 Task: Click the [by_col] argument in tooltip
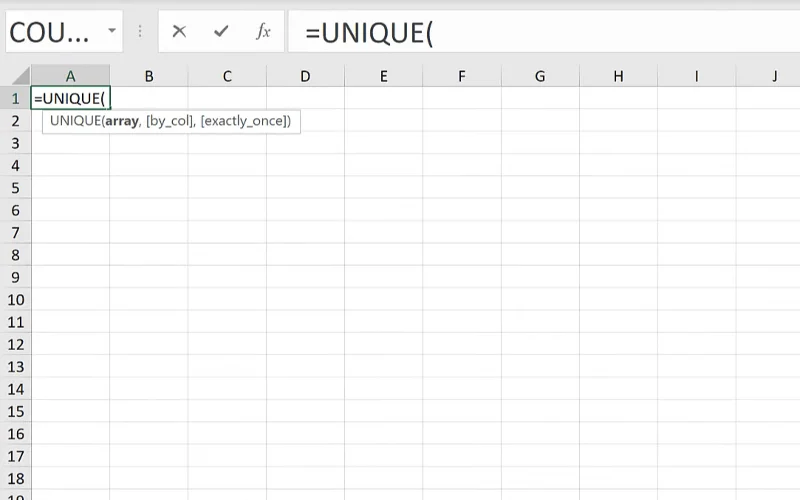click(x=170, y=121)
